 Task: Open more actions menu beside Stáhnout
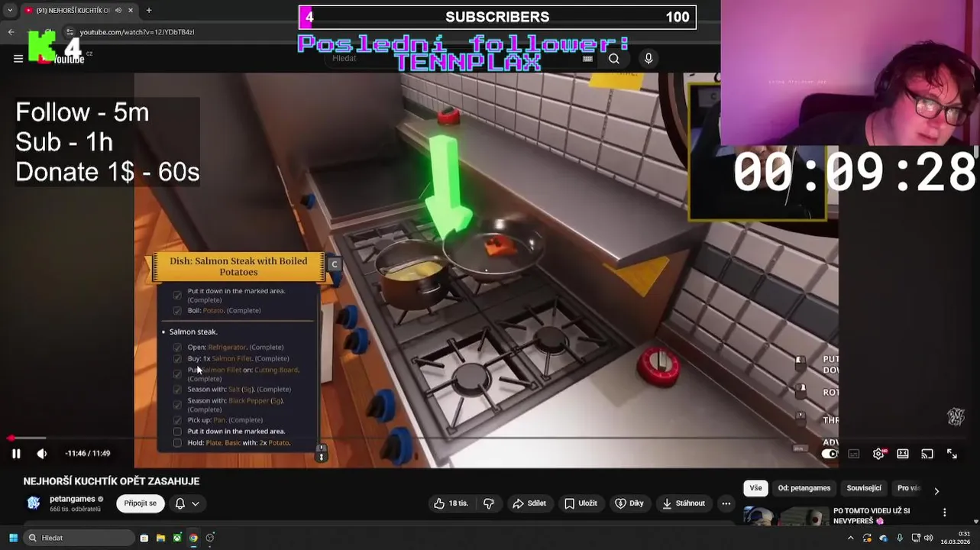point(726,503)
